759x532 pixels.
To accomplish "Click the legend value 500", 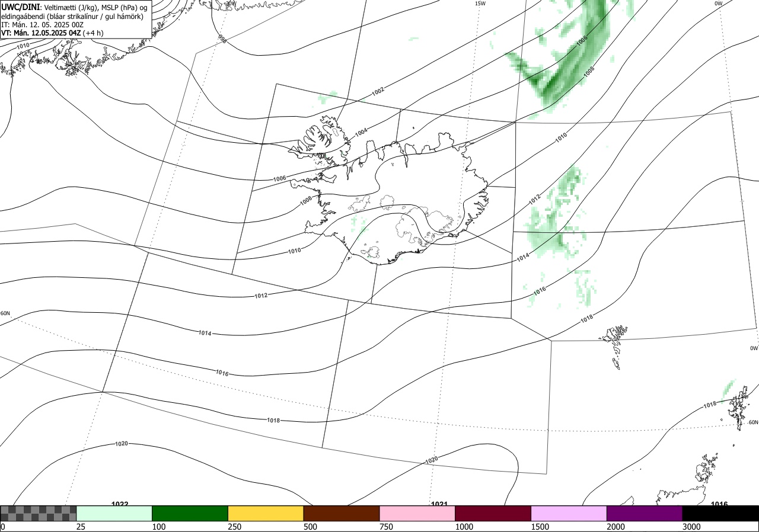I will point(310,527).
